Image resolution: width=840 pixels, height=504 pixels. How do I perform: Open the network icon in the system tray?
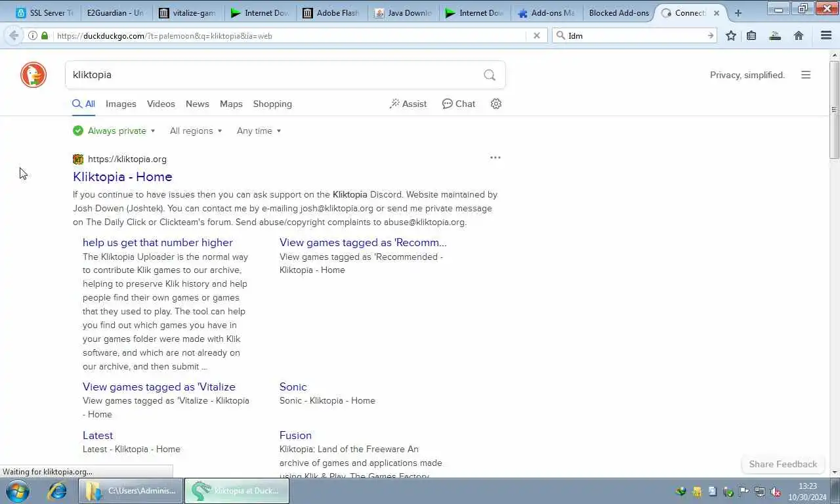pos(759,492)
